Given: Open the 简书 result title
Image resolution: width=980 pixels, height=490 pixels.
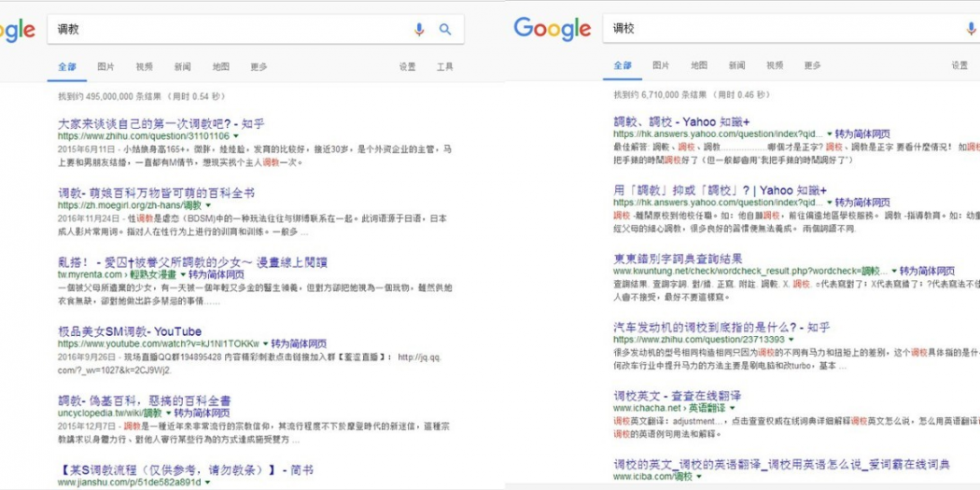Looking at the screenshot, I should point(186,469).
